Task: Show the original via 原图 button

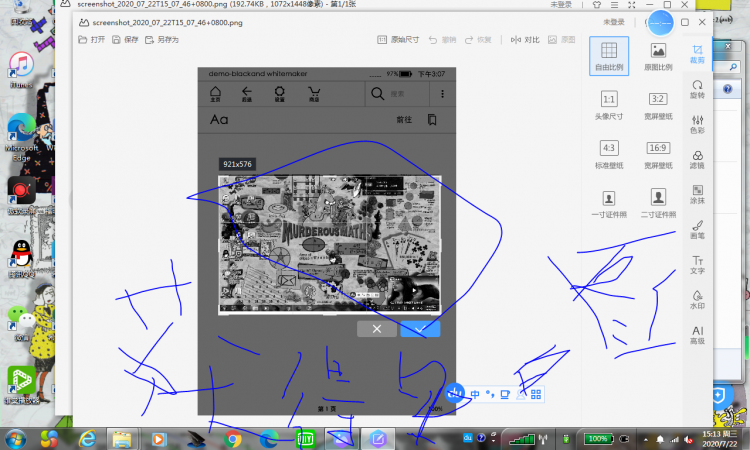Action: coord(562,40)
